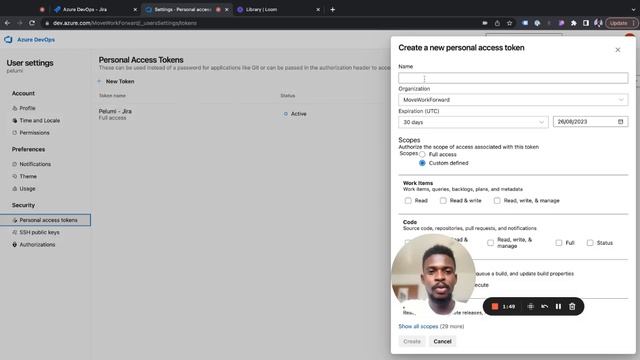This screenshot has width=640, height=360.
Task: Open Profile in user settings sidebar
Action: click(x=27, y=108)
